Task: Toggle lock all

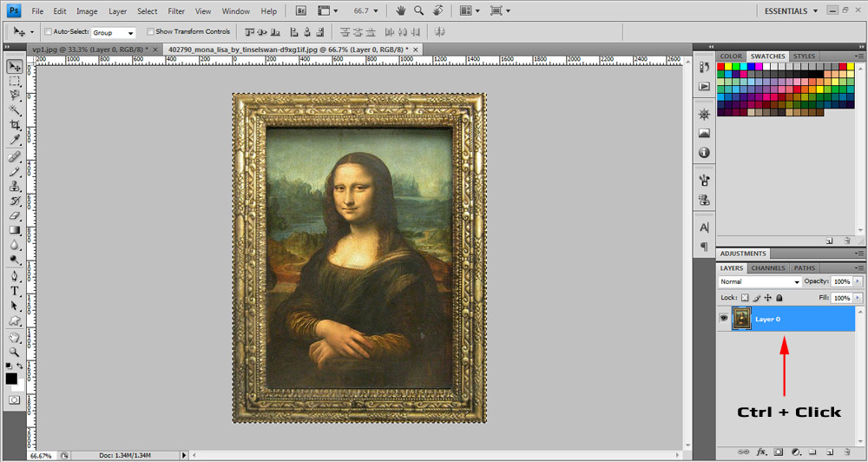Action: tap(779, 298)
